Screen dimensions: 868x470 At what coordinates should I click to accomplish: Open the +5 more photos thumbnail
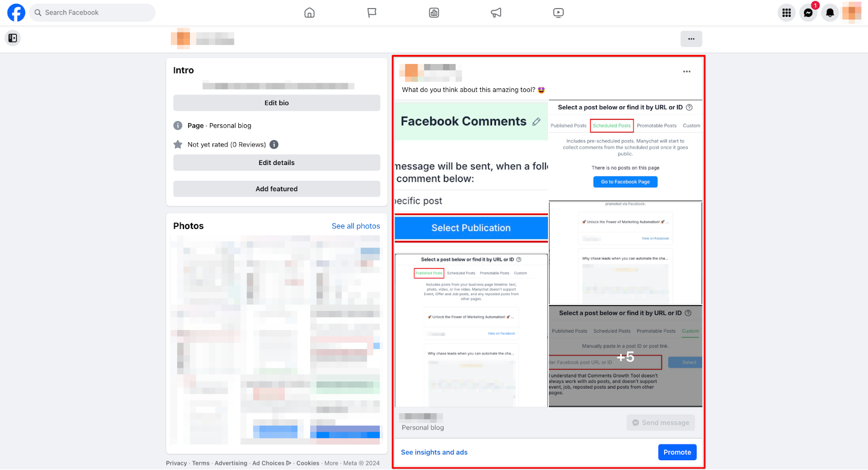[626, 357]
